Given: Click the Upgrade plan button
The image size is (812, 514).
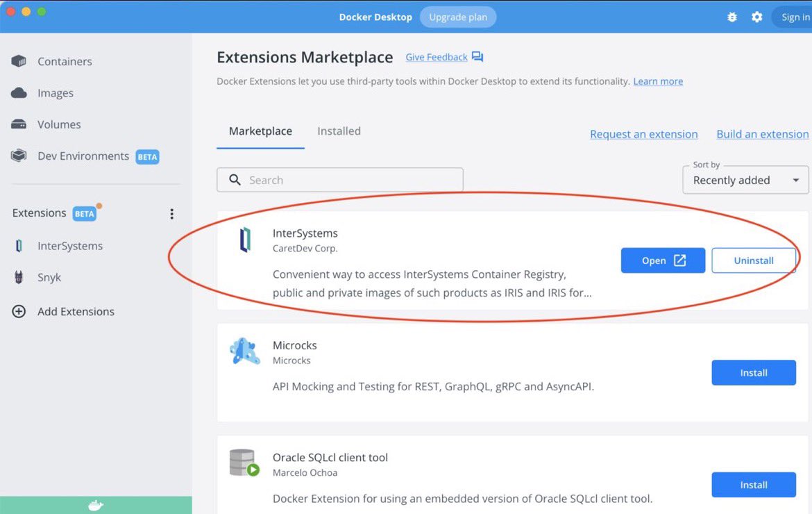Looking at the screenshot, I should coord(458,17).
